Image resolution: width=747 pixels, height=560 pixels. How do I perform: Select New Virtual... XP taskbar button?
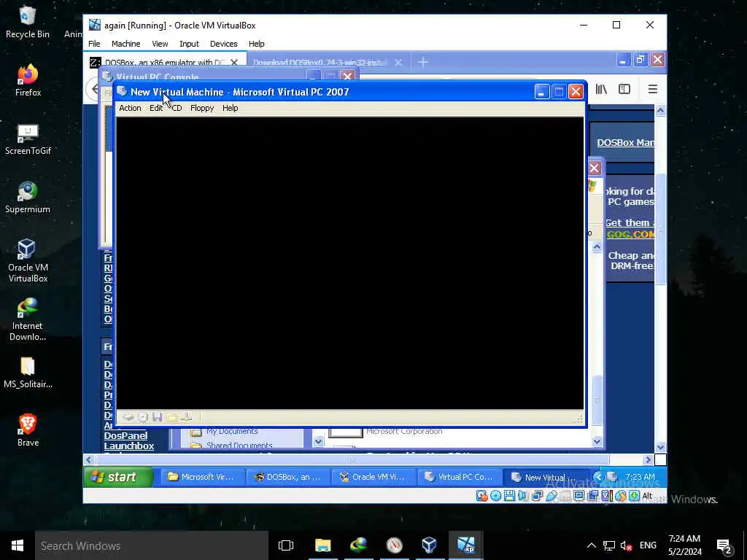544,477
